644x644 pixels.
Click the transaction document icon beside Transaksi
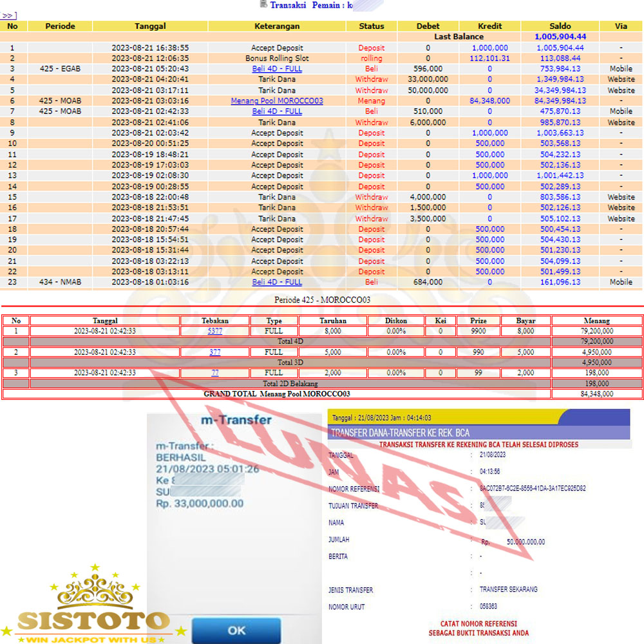click(263, 5)
